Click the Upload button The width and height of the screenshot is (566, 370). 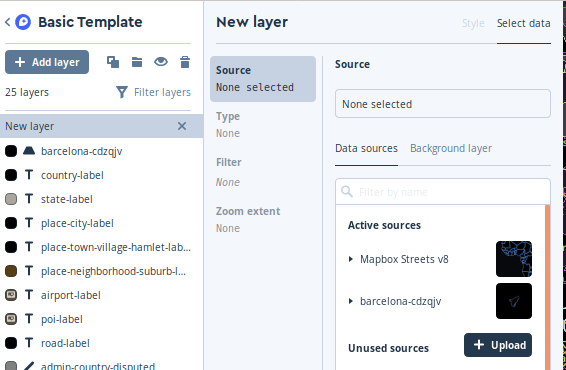pos(498,345)
